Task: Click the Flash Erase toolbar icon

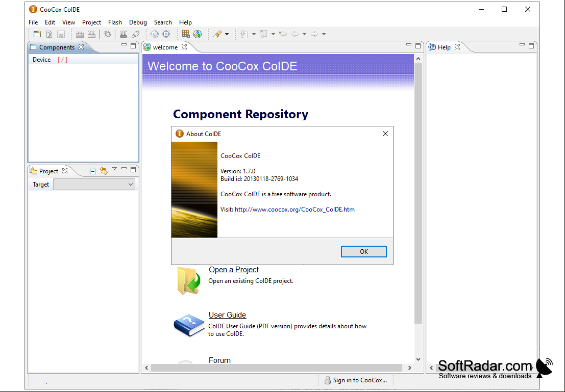Action: 136,34
